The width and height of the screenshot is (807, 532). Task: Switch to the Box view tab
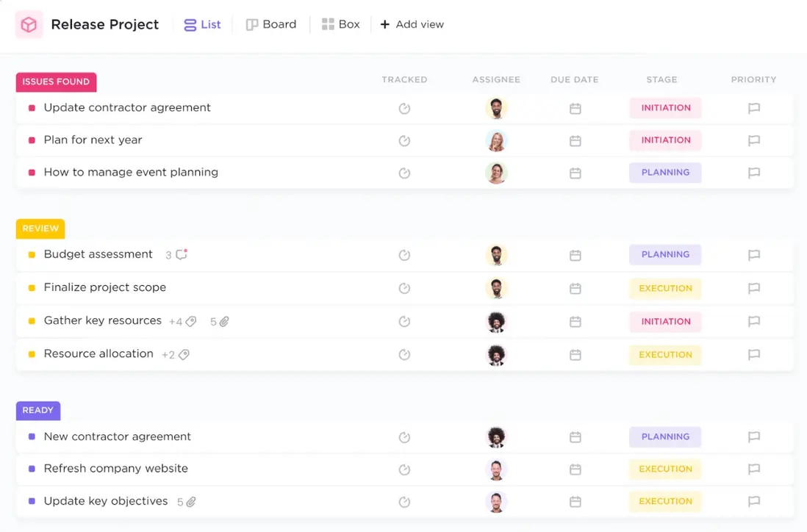click(x=341, y=24)
